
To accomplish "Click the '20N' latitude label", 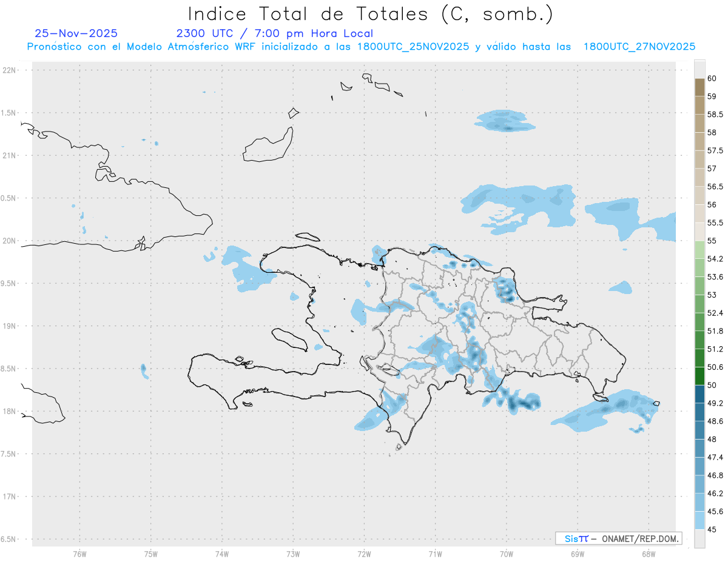I will pos(10,241).
